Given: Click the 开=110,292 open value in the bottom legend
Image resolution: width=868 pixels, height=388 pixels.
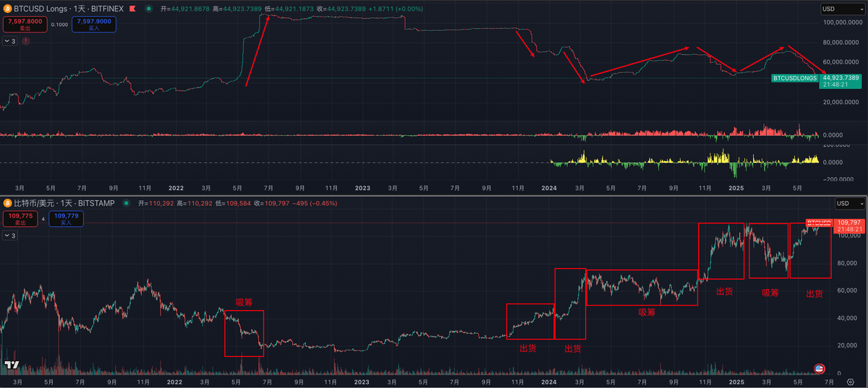Looking at the screenshot, I should pos(156,203).
